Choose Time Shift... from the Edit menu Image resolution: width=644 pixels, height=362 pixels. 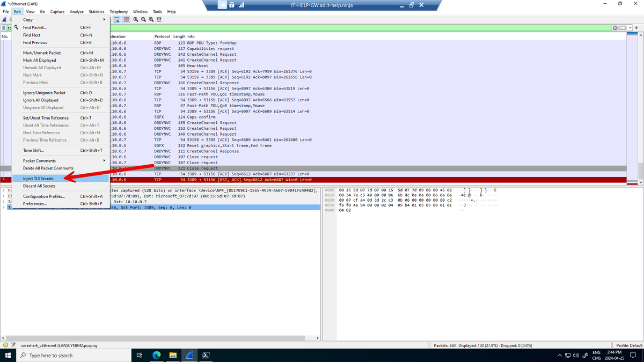[x=61, y=151]
